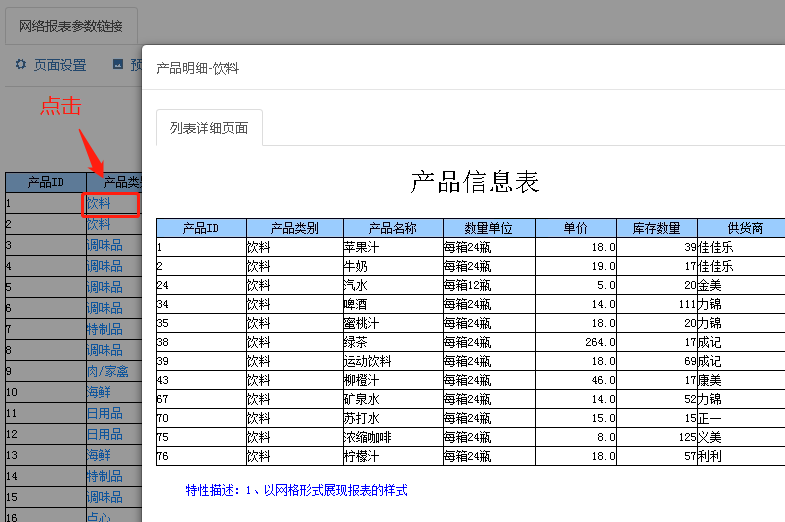Click the 库存数量 column header
This screenshot has width=785, height=522.
point(656,228)
